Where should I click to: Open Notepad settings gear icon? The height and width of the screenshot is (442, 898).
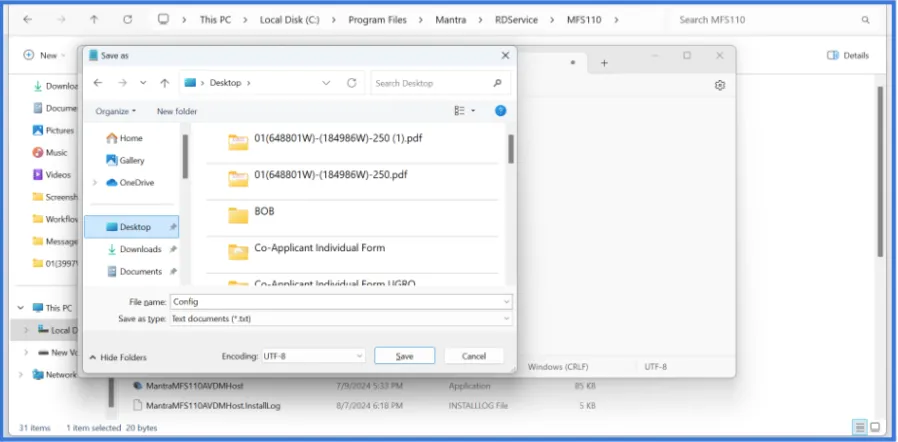click(x=719, y=86)
